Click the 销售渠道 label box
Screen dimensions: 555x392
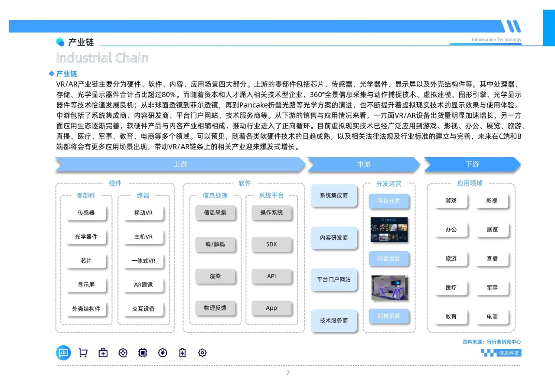pyautogui.click(x=388, y=316)
